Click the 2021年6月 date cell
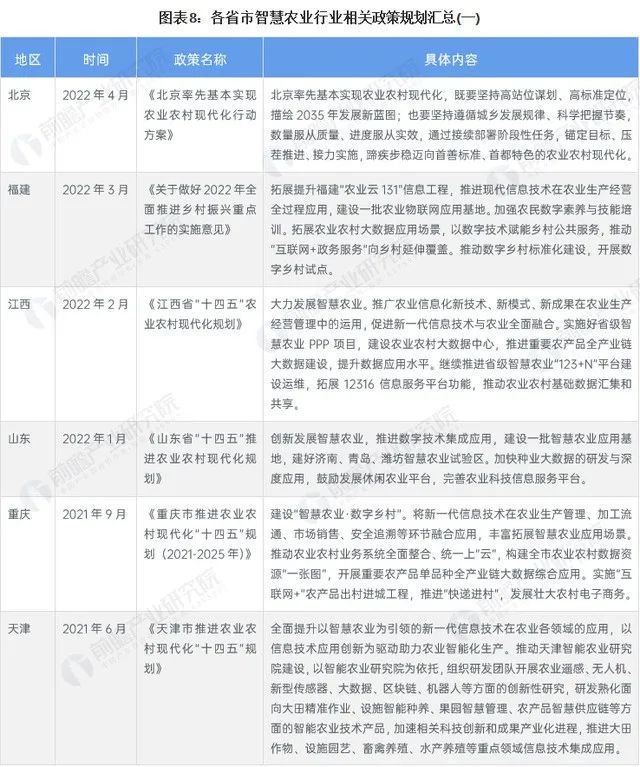The height and width of the screenshot is (767, 640). click(x=98, y=630)
